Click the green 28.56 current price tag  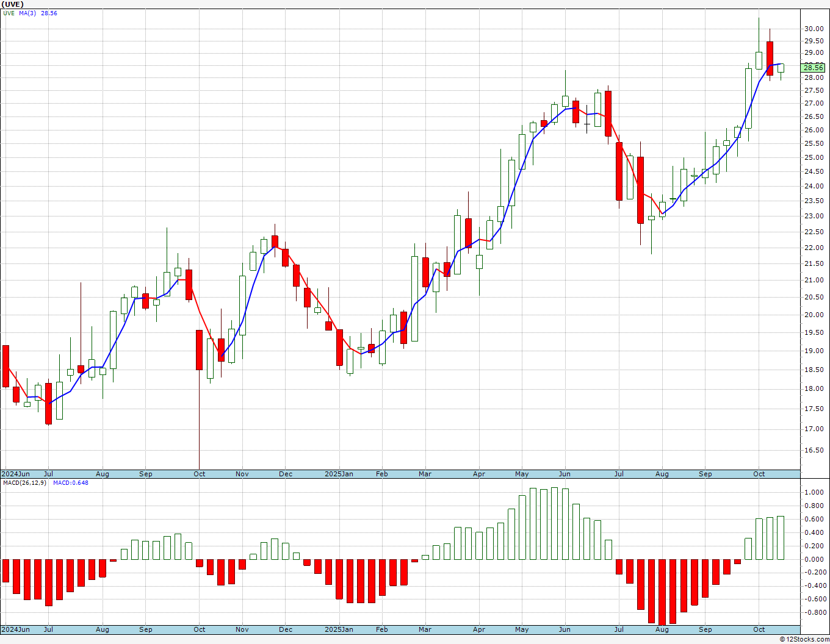pyautogui.click(x=814, y=68)
